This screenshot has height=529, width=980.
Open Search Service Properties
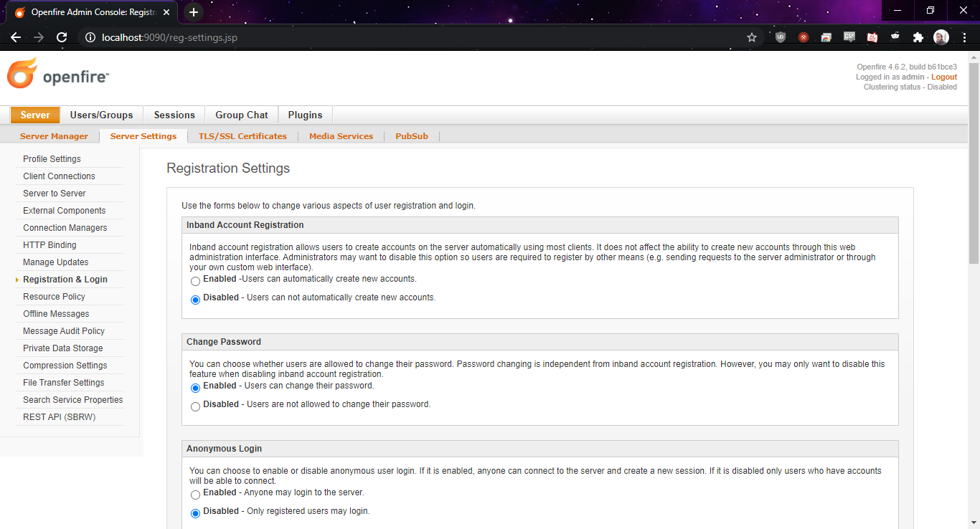point(72,400)
